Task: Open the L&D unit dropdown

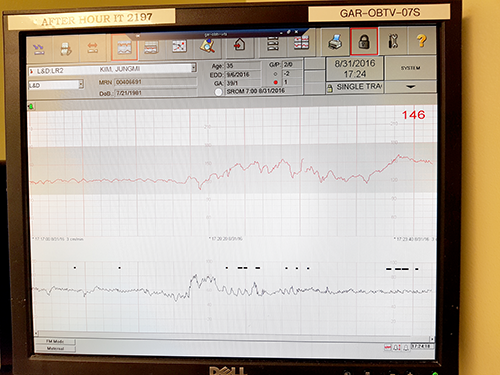Action: 81,85
